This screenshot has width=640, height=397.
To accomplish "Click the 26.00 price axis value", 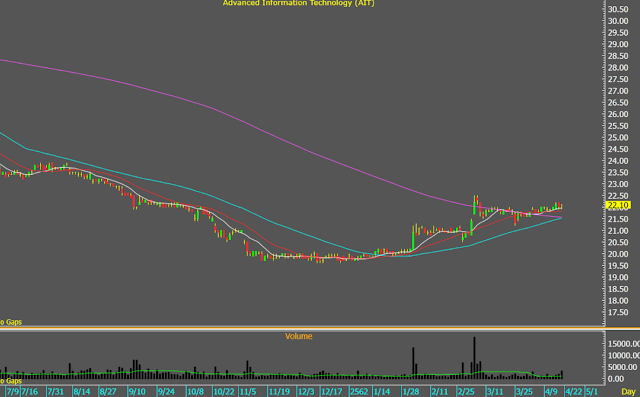I will (x=618, y=114).
